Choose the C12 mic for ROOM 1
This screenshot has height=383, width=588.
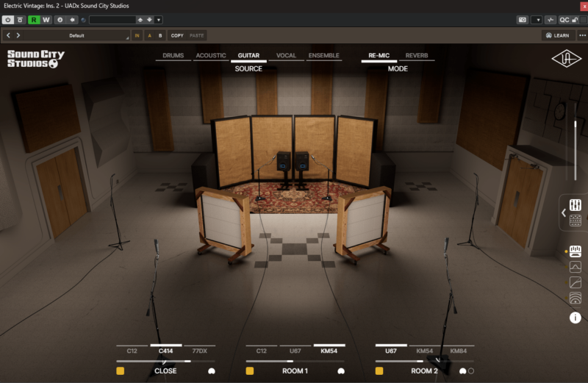click(x=262, y=350)
